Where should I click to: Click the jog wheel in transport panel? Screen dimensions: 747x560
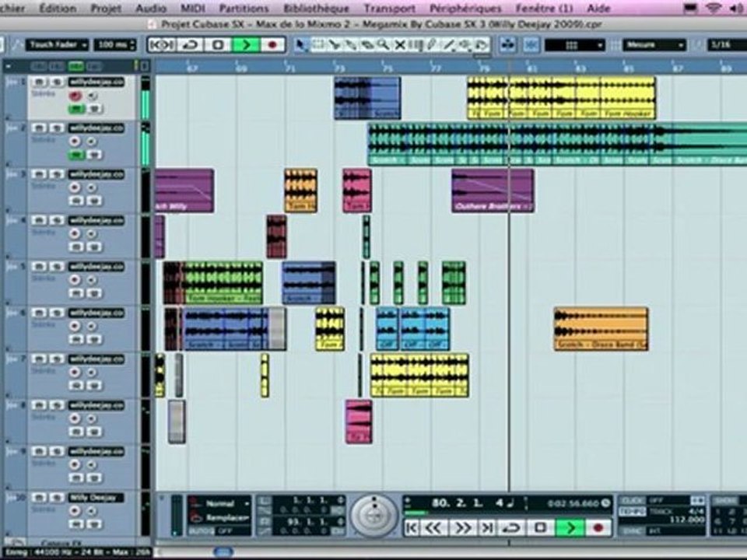coord(374,516)
